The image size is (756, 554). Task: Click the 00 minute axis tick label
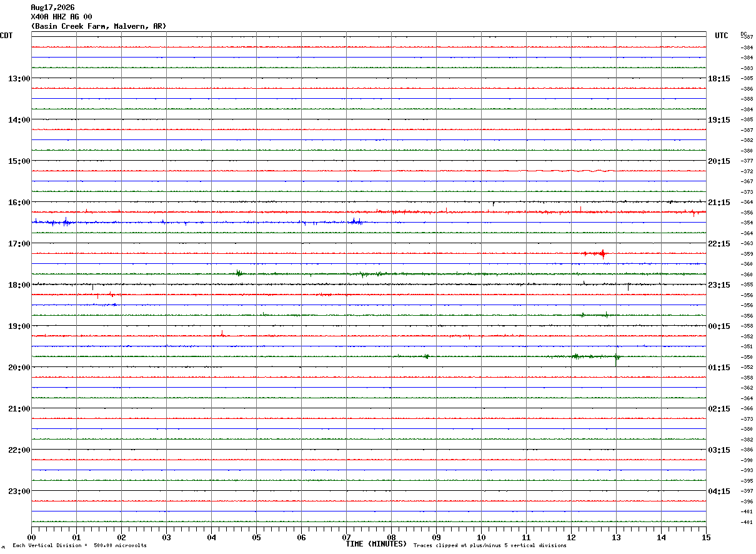tap(31, 537)
